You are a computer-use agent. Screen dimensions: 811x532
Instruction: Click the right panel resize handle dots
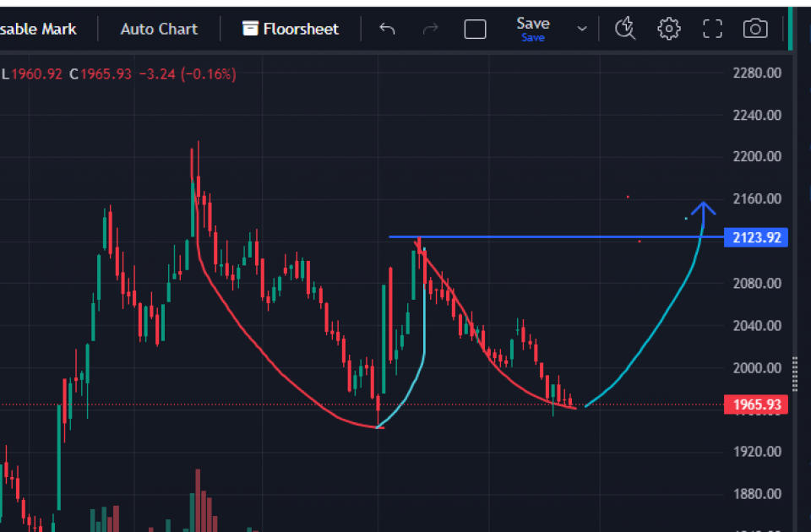point(795,374)
